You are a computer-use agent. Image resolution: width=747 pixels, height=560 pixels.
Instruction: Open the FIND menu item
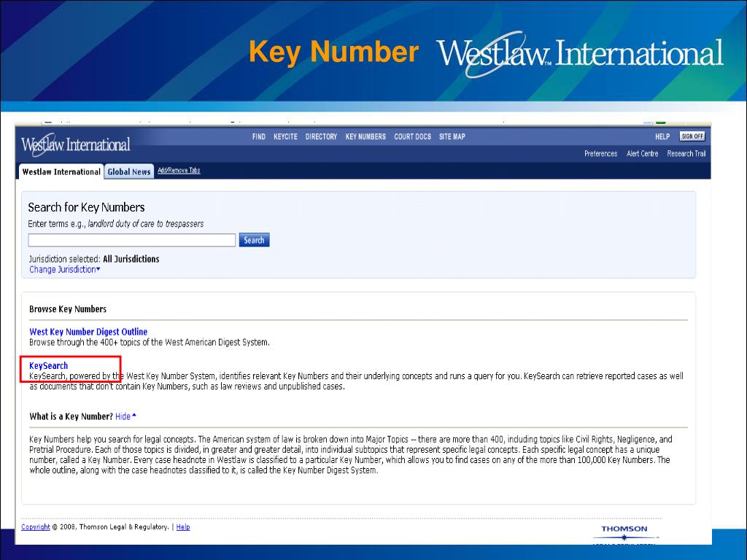[x=259, y=136]
